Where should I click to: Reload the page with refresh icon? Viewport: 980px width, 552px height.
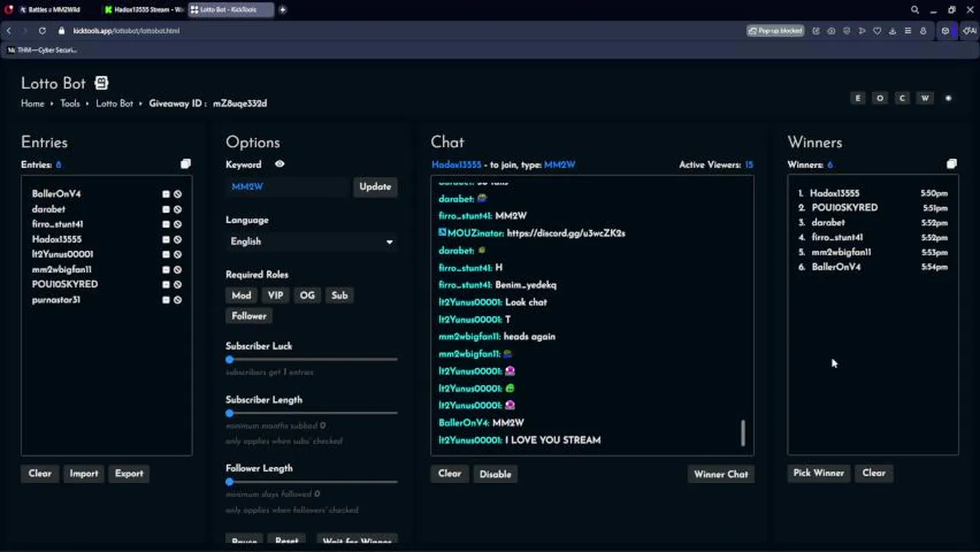point(42,31)
